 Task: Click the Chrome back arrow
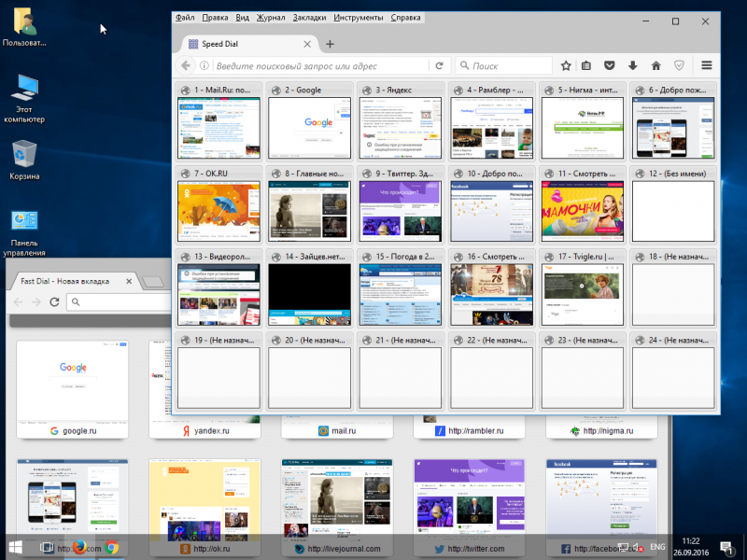[x=18, y=301]
